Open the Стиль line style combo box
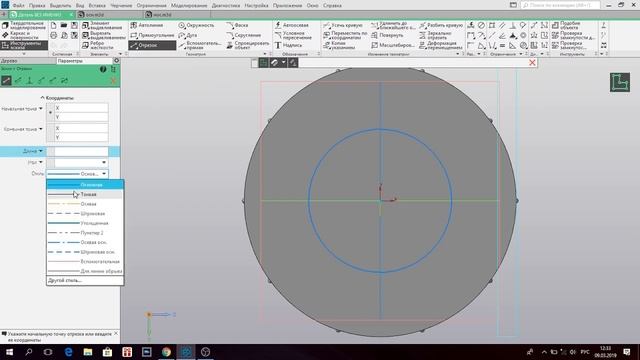Viewport: 640px width, 360px height. (77, 173)
